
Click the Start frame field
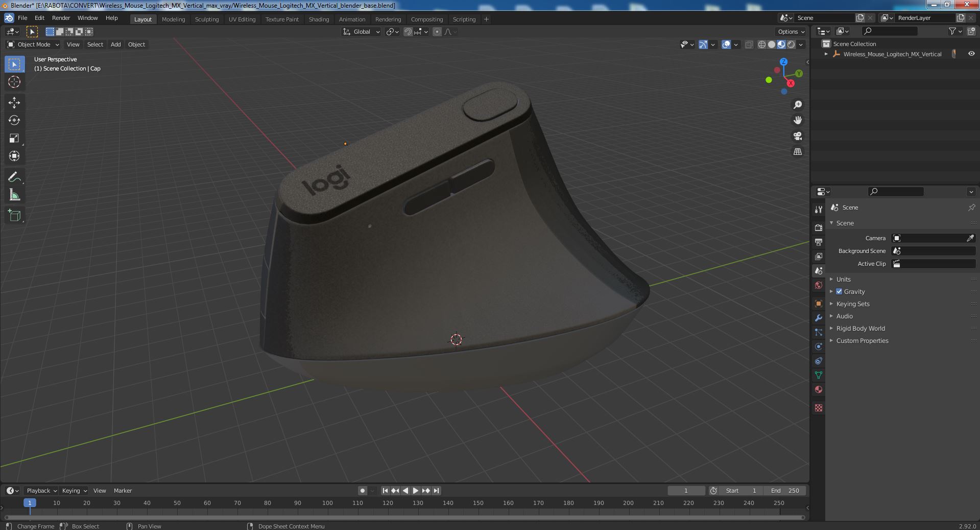click(x=740, y=491)
